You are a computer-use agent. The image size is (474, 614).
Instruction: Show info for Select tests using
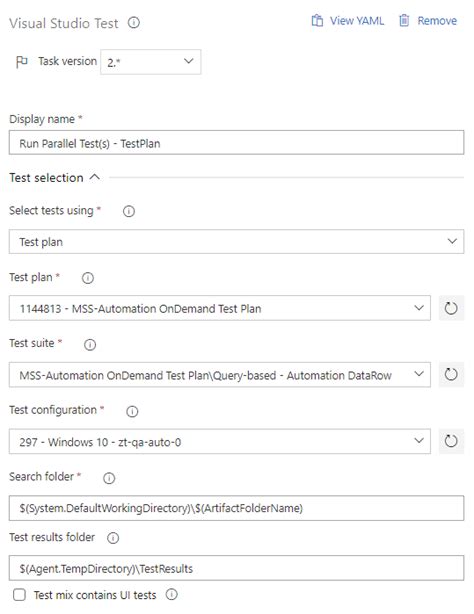(129, 211)
